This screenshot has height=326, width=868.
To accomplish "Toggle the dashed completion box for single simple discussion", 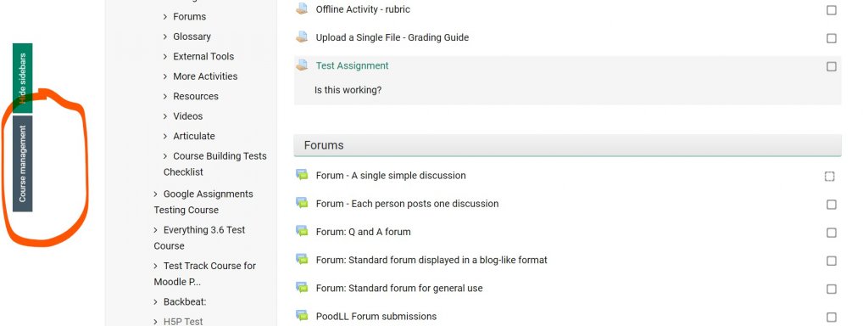I will 829,177.
